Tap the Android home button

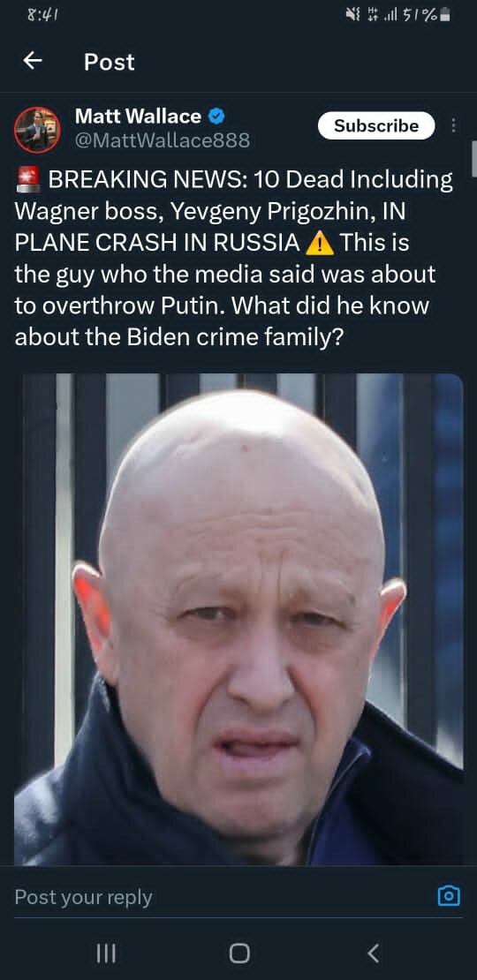(239, 954)
